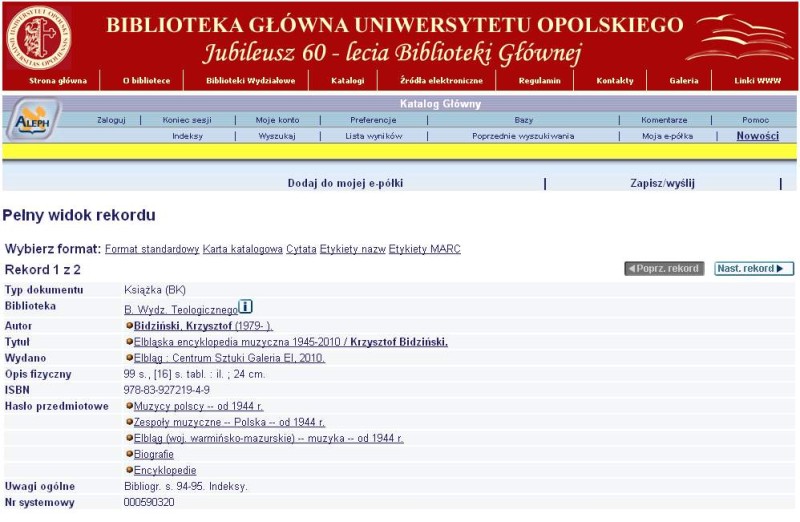Go to next record with Nast. rekord

coord(754,268)
